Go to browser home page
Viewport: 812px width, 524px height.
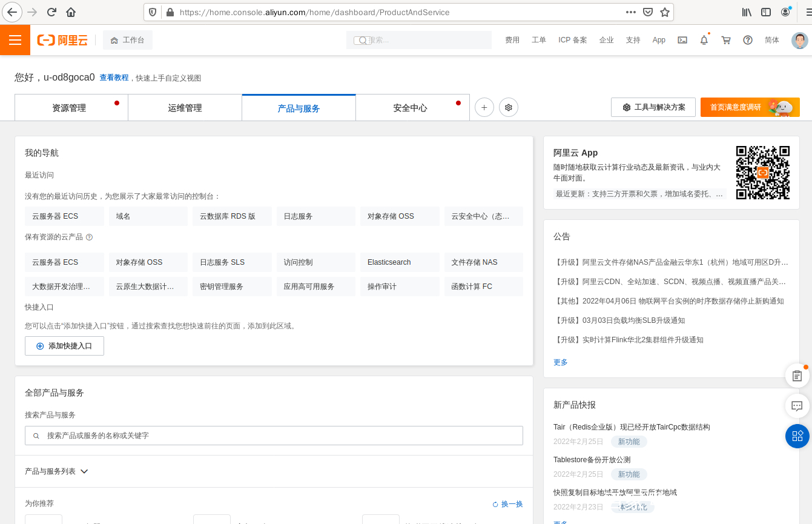point(71,12)
